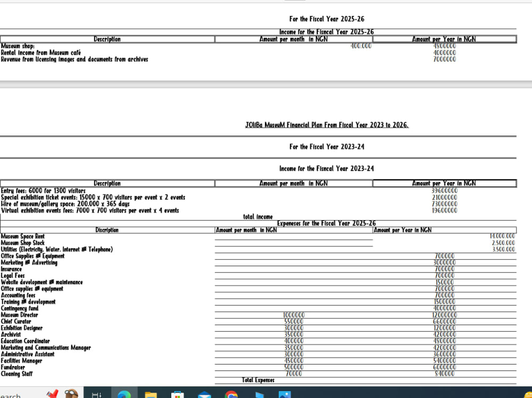
Task: Open the Photos app taskbar icon
Action: click(284, 395)
